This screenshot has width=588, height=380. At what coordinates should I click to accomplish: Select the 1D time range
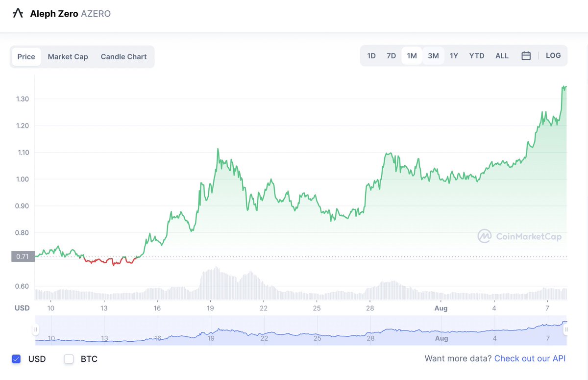(371, 55)
